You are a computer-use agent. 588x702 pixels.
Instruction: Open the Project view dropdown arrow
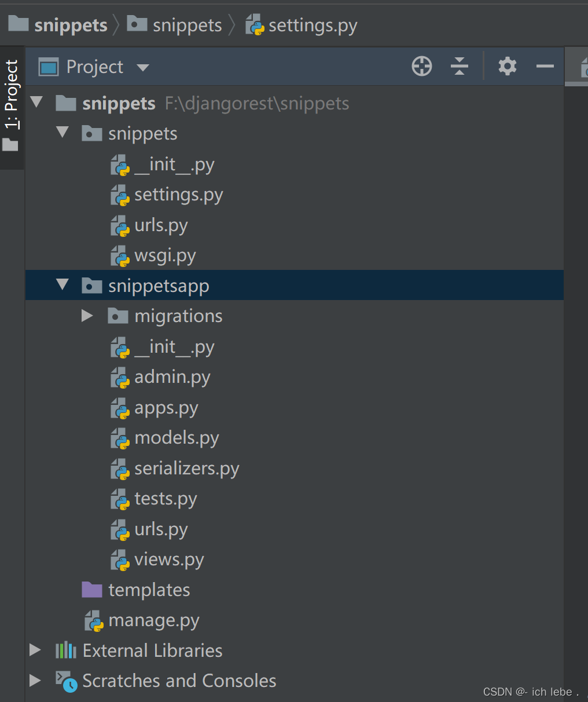pyautogui.click(x=142, y=68)
